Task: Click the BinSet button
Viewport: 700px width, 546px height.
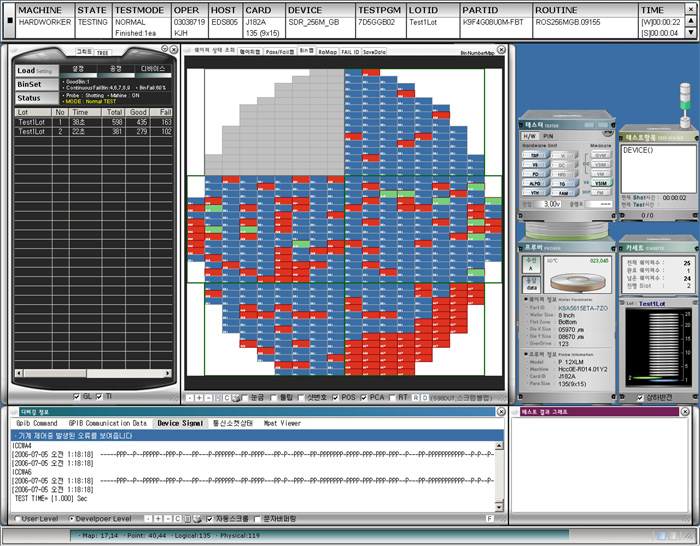Action: click(37, 84)
